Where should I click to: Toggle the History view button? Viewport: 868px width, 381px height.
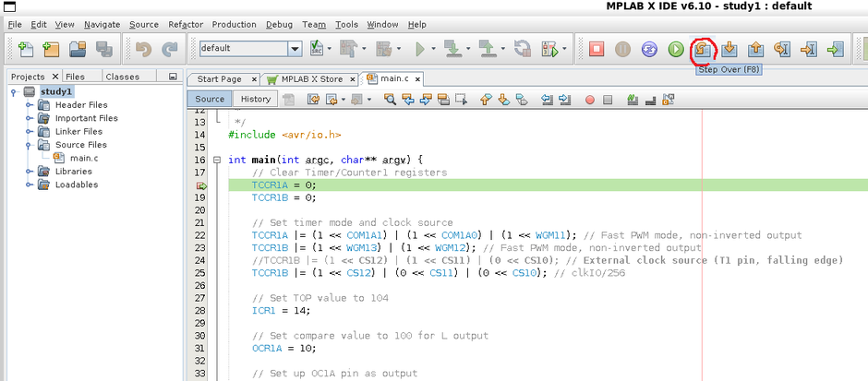coord(256,99)
